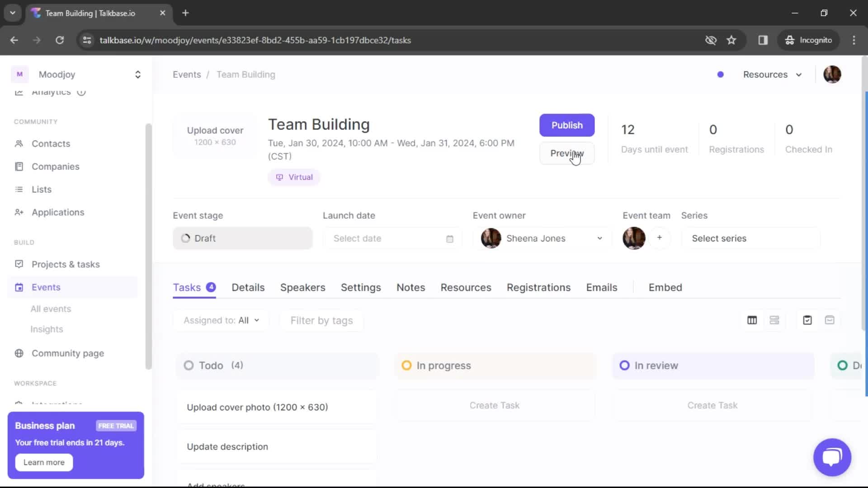Click Todo radio button indicator
Screen dimensions: 868x488
tap(188, 365)
